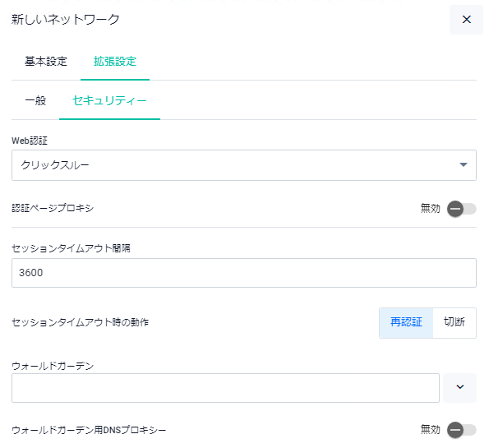The image size is (489, 448).
Task: Click the 無効 label beside 認証ページプロキシ
Action: [x=430, y=208]
